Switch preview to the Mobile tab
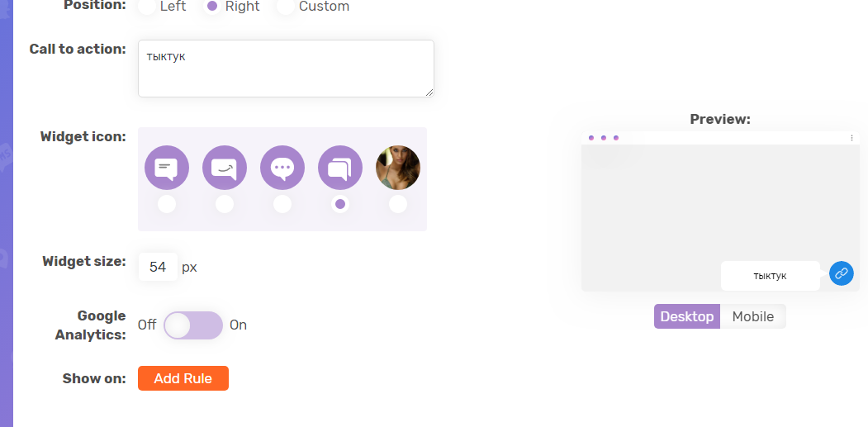This screenshot has width=868, height=427. [752, 316]
